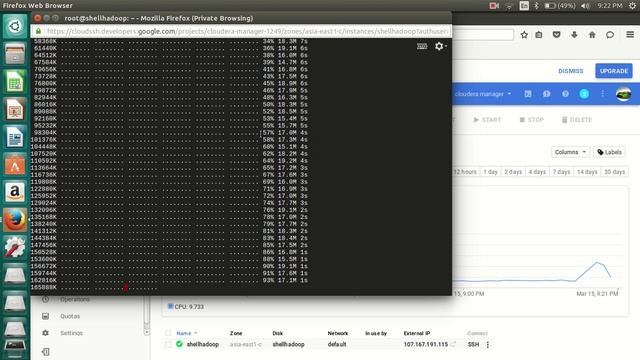Open the shellhadoop row more actions dots
The width and height of the screenshot is (640, 360).
tap(488, 345)
